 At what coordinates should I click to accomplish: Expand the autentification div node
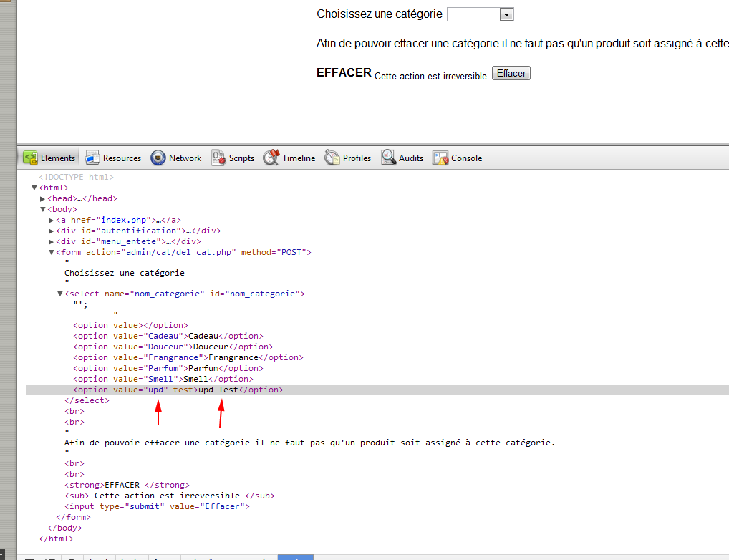pyautogui.click(x=50, y=231)
